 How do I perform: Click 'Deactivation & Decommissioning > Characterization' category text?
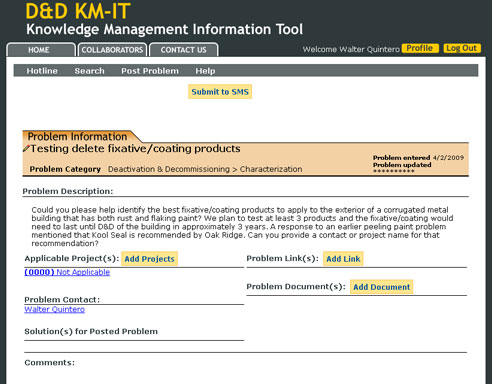(x=205, y=169)
